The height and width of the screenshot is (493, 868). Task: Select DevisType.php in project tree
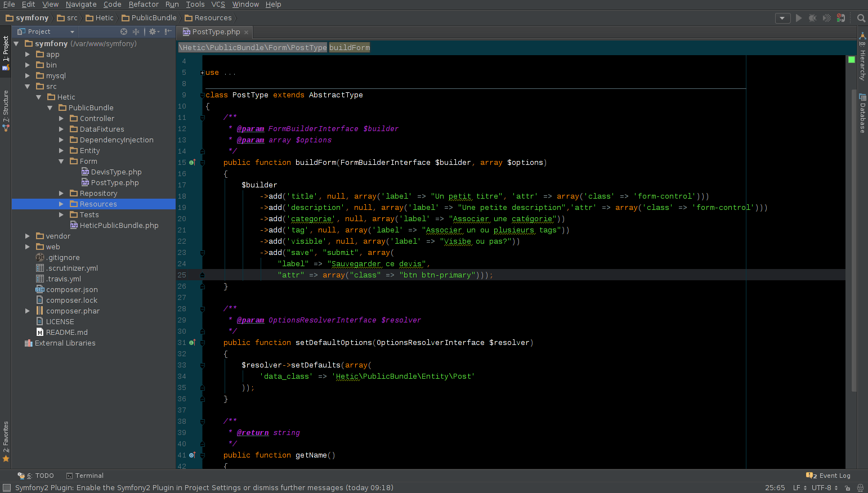point(111,172)
